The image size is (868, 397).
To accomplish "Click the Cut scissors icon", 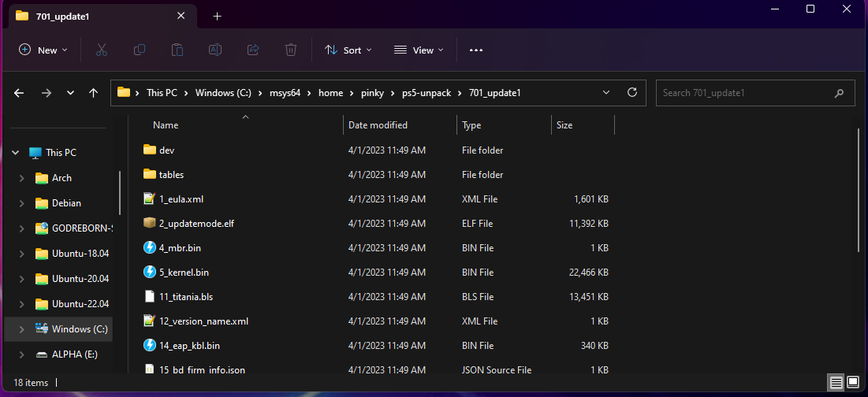I will (x=101, y=50).
